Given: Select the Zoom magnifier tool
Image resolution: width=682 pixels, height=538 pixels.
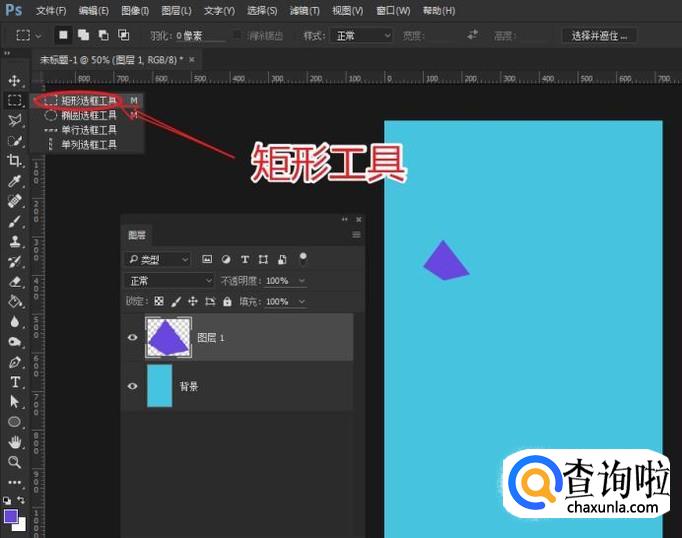Looking at the screenshot, I should coord(15,462).
